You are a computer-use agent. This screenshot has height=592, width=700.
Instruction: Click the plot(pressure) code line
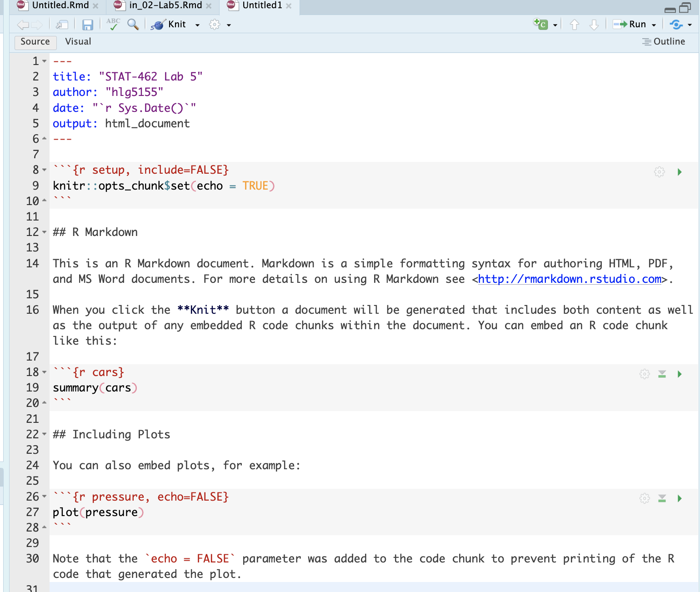click(98, 512)
